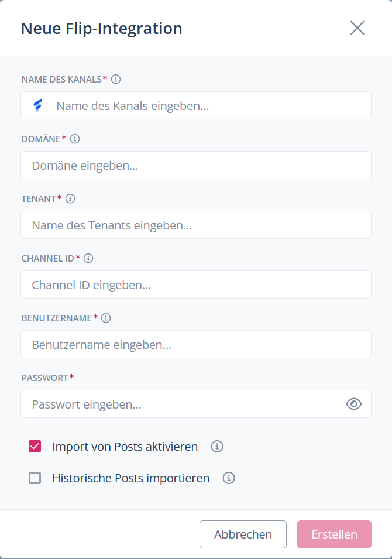Uncheck Import von Posts aktivieren checkbox
This screenshot has height=559, width=392.
[35, 447]
